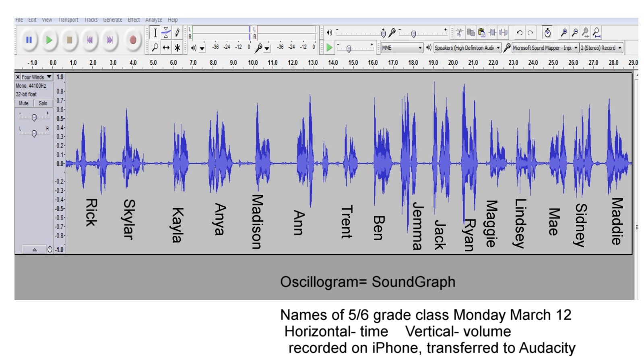
Task: Pick the Draw pencil tool
Action: click(177, 33)
